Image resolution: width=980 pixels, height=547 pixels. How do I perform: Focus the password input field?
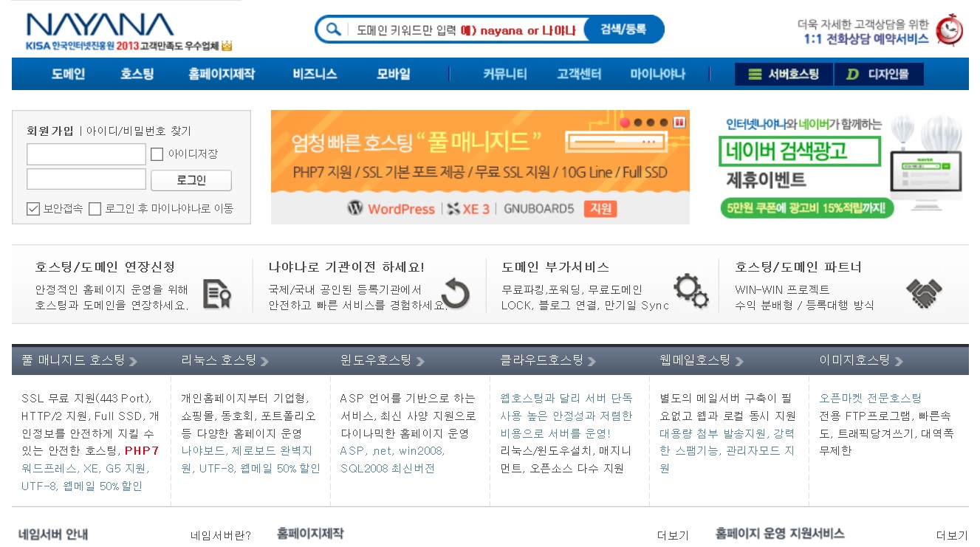coord(86,179)
